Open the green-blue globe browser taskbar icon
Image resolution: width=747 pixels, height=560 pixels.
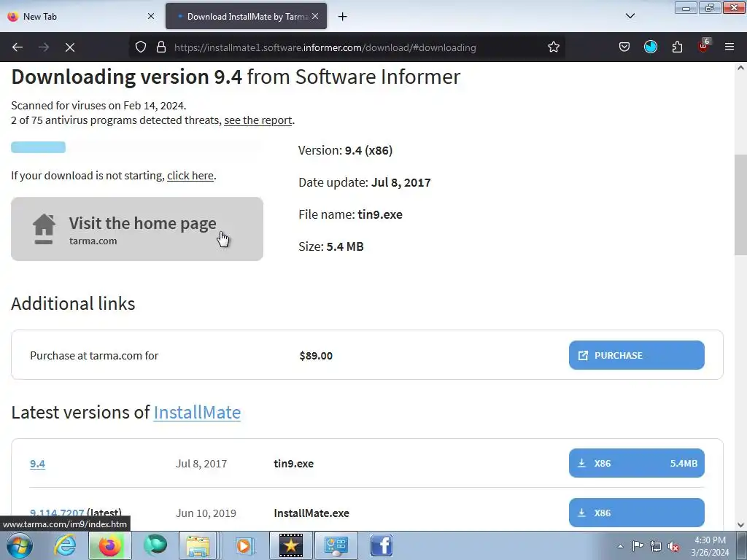click(x=155, y=545)
